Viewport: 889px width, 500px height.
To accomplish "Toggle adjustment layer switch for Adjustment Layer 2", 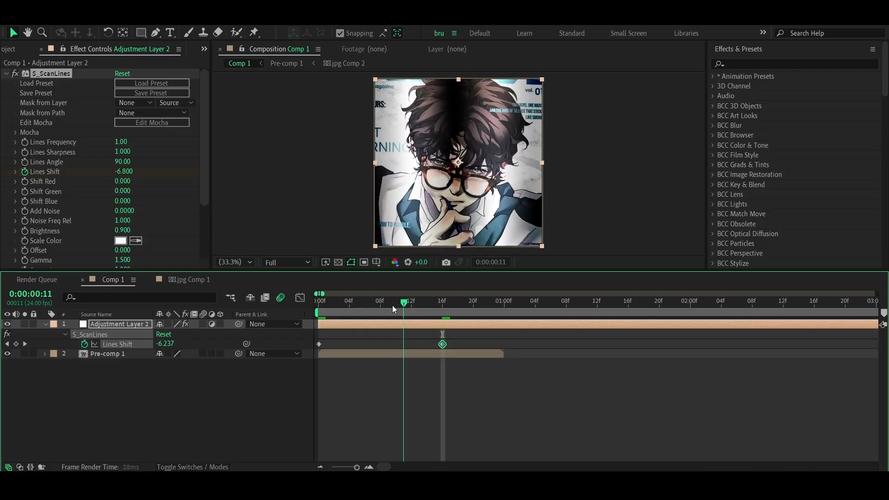I will [211, 324].
